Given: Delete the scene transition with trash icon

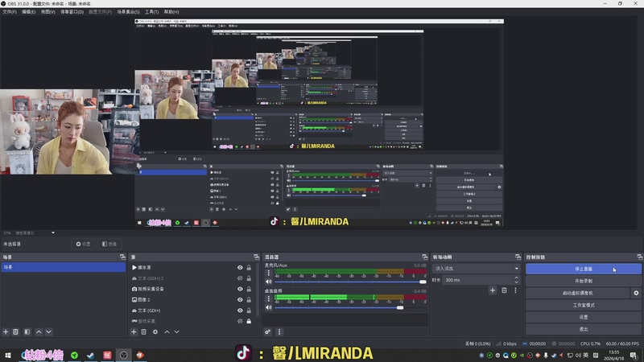Looking at the screenshot, I should pos(504,290).
